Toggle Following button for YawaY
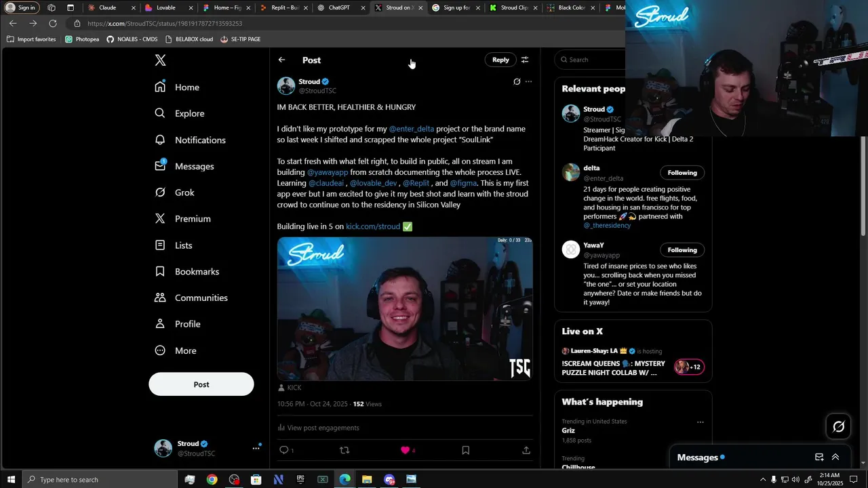 682,250
